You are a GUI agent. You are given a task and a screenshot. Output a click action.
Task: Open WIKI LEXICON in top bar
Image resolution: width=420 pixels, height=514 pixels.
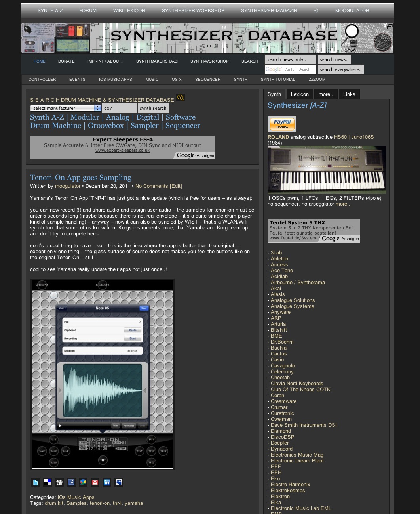[x=129, y=11]
